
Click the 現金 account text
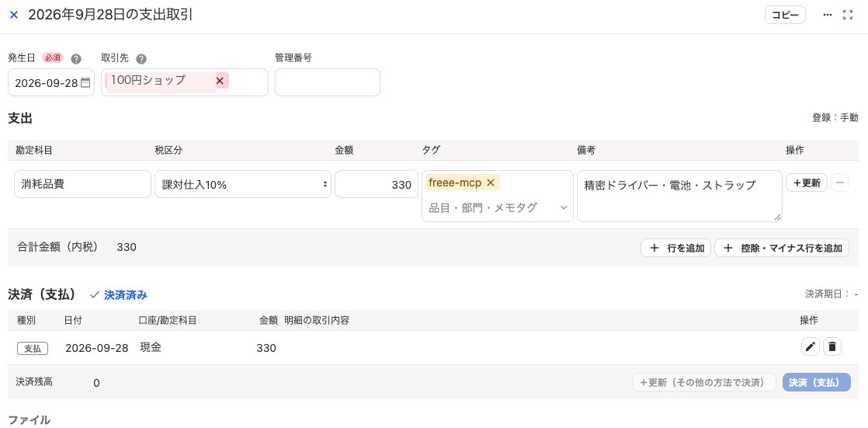tap(151, 348)
